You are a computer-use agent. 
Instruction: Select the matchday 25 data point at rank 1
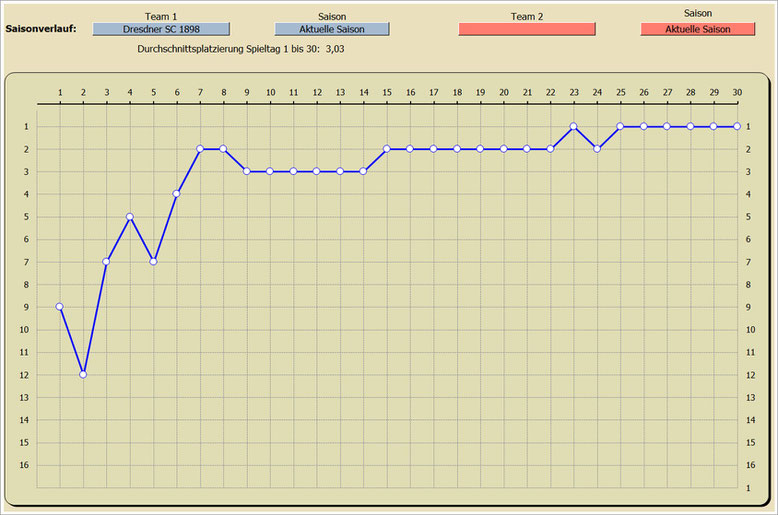pyautogui.click(x=620, y=126)
